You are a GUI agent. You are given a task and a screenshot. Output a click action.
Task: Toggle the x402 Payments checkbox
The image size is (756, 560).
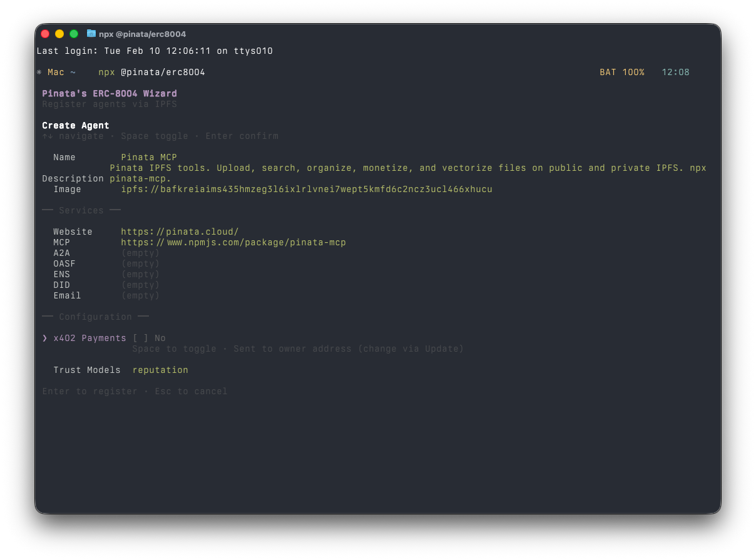pos(143,338)
